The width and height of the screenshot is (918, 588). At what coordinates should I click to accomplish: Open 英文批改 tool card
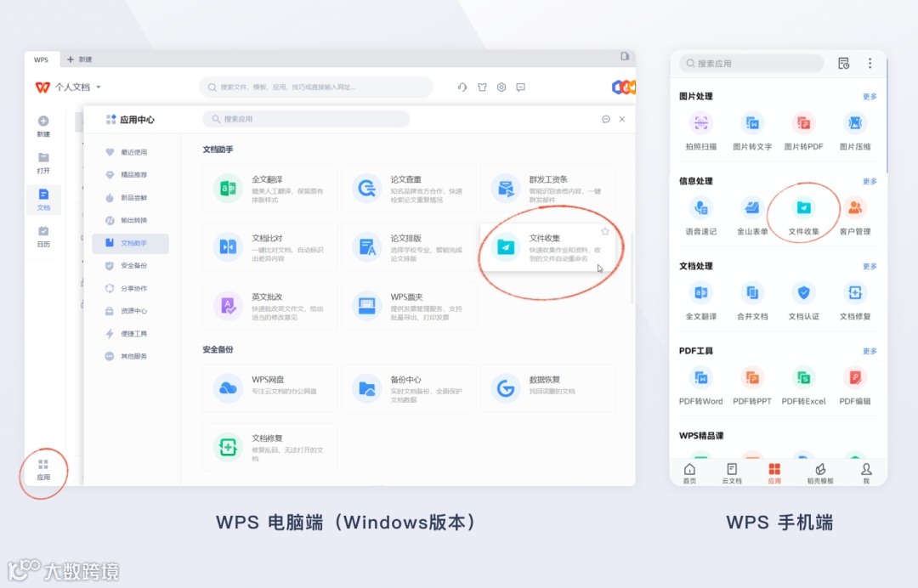(x=270, y=305)
